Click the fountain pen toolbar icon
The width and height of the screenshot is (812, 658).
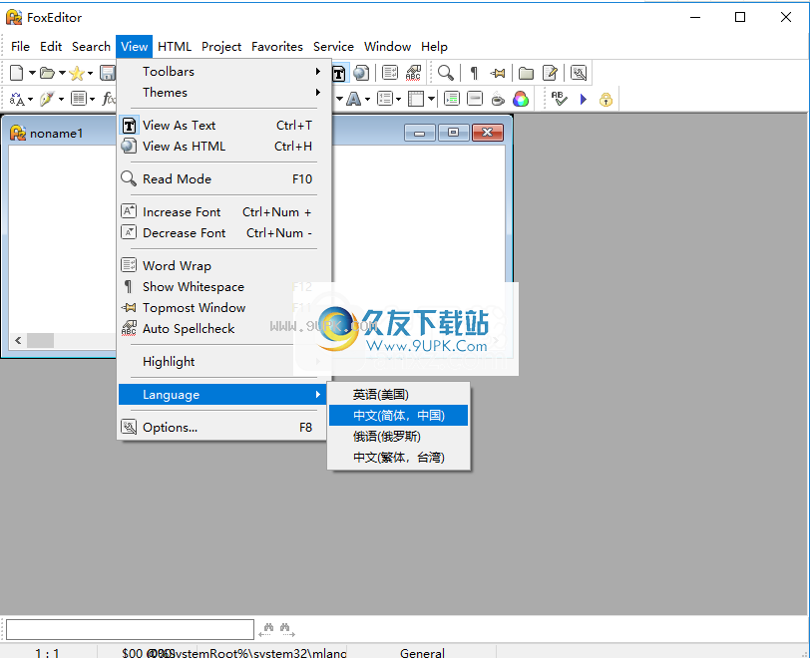[x=47, y=99]
